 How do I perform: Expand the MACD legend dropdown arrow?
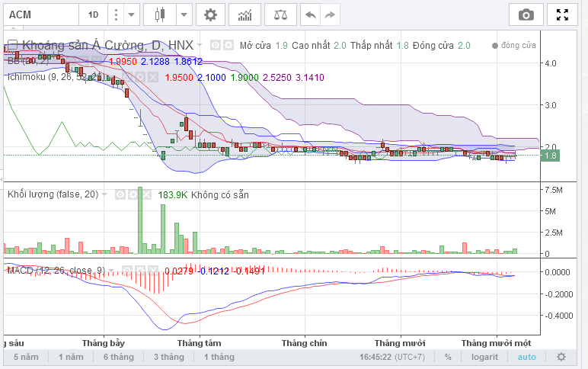(111, 271)
